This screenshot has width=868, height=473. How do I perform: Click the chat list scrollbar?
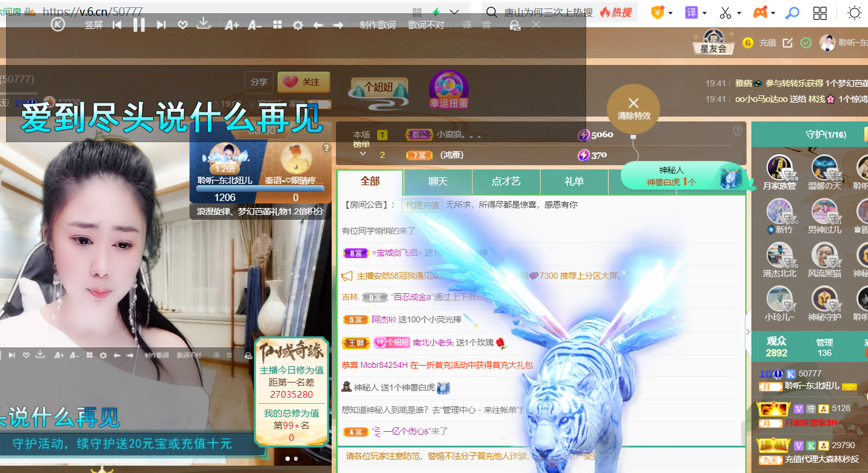(742, 433)
